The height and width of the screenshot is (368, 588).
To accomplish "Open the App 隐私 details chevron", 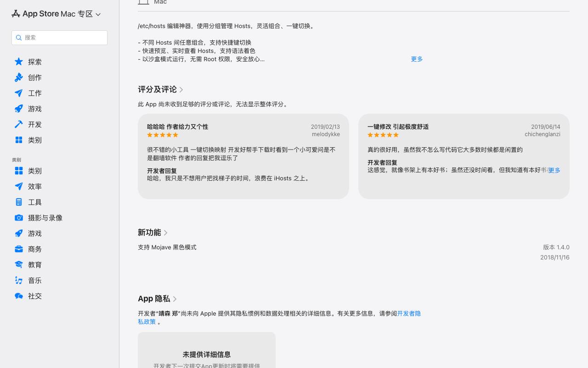I will click(175, 299).
